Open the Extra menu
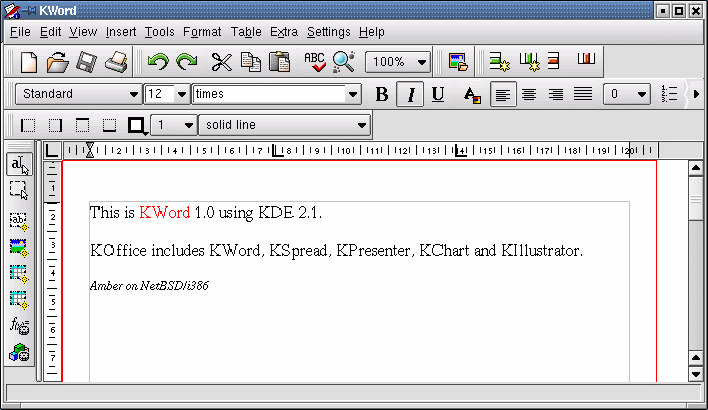 284,32
